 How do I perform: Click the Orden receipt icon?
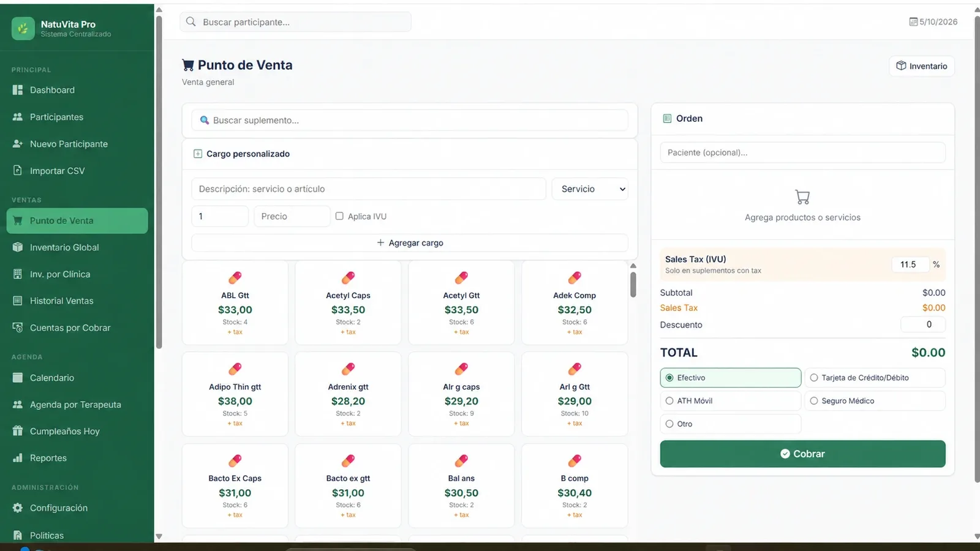(x=667, y=118)
